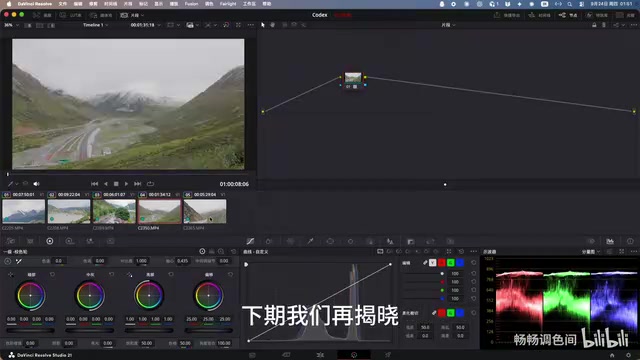
Task: Select the pointer arrow tool in node editor
Action: (263, 25)
